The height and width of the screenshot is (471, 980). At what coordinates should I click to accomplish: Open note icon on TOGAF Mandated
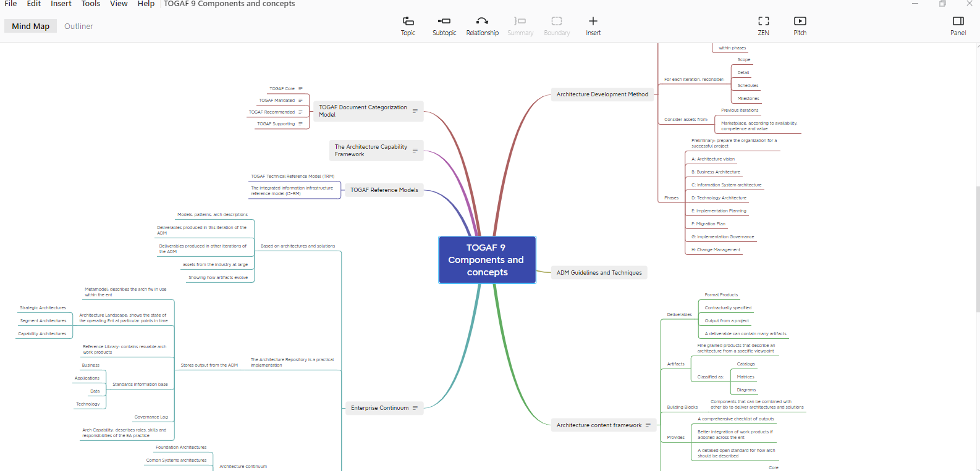pyautogui.click(x=301, y=100)
